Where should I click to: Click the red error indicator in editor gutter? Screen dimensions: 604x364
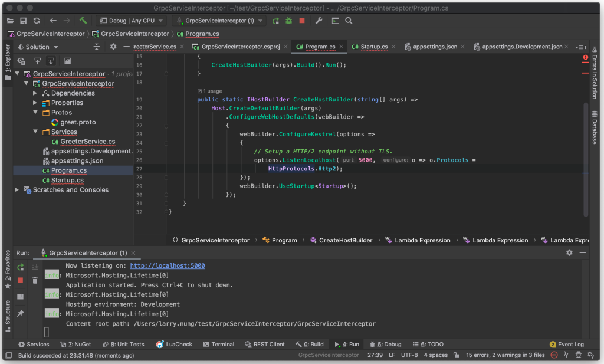586,58
